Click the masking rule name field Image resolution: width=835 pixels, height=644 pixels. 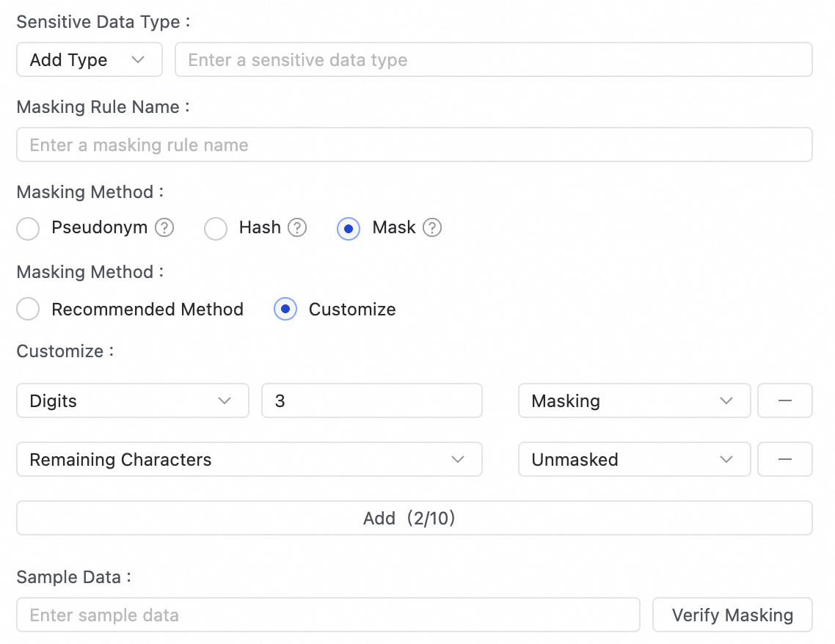point(414,145)
